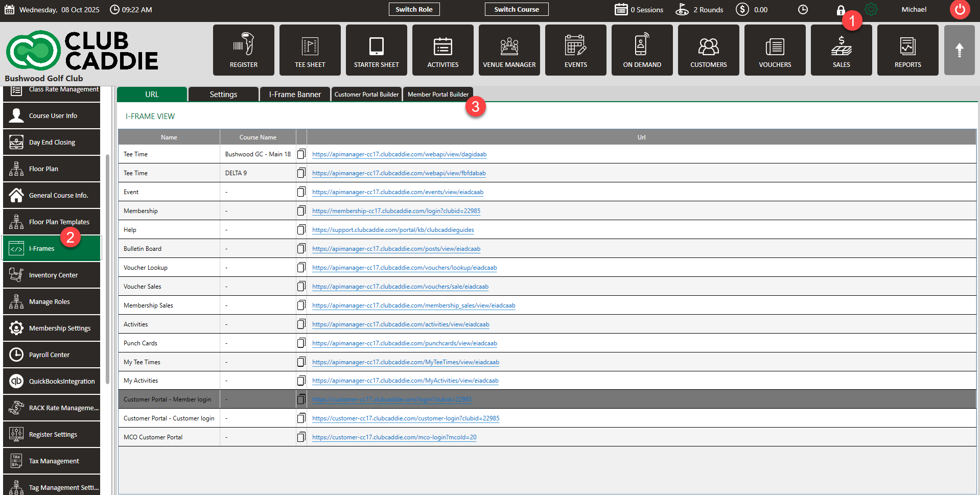Click the Switch Role button
The image size is (980, 495).
tap(414, 9)
